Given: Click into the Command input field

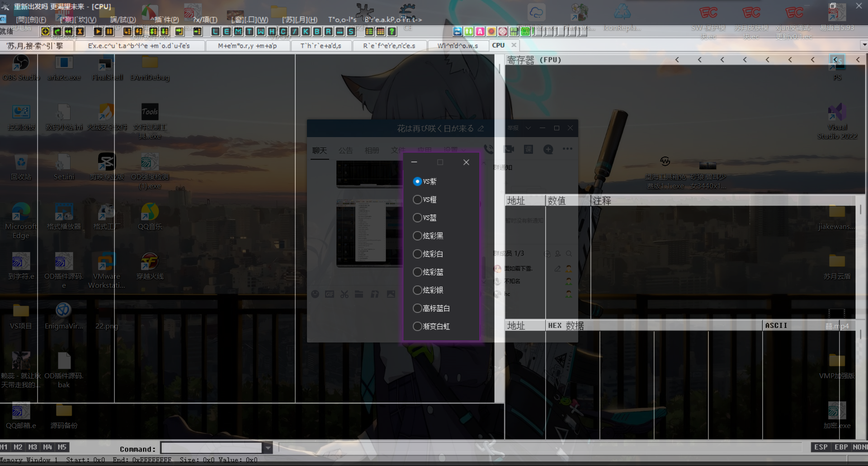Looking at the screenshot, I should tap(212, 448).
